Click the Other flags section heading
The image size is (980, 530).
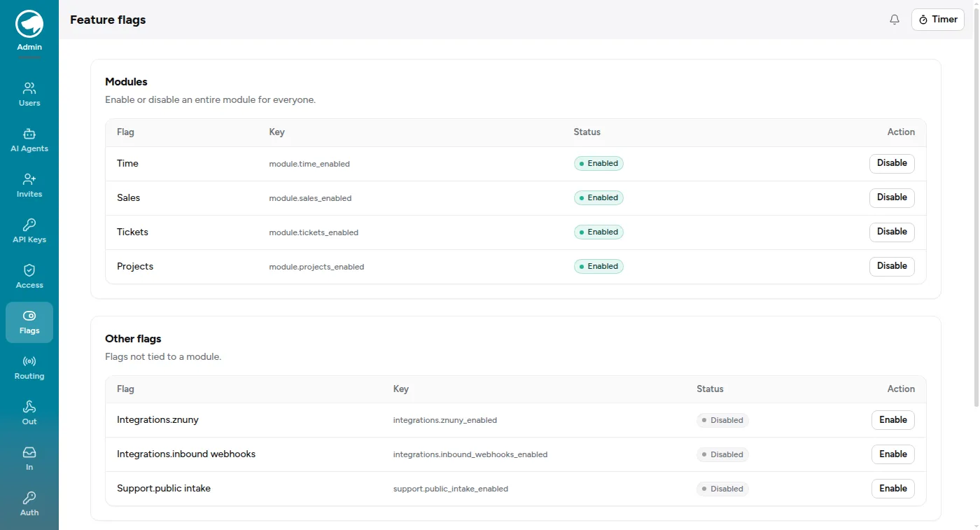tap(133, 339)
